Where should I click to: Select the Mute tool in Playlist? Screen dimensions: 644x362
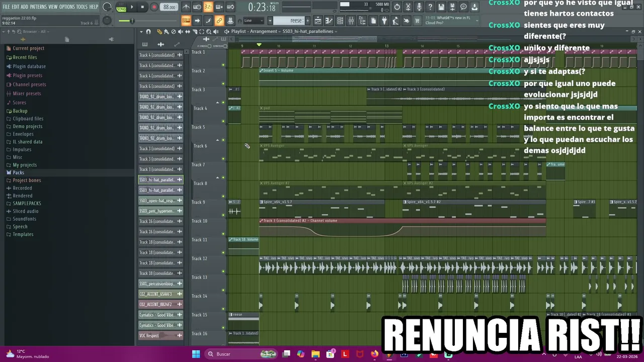tap(181, 32)
